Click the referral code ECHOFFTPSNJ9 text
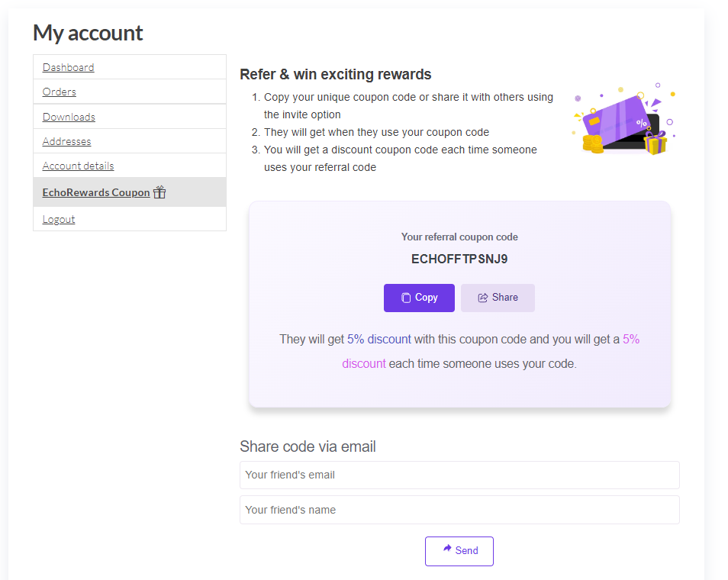The height and width of the screenshot is (580, 728). coord(459,259)
